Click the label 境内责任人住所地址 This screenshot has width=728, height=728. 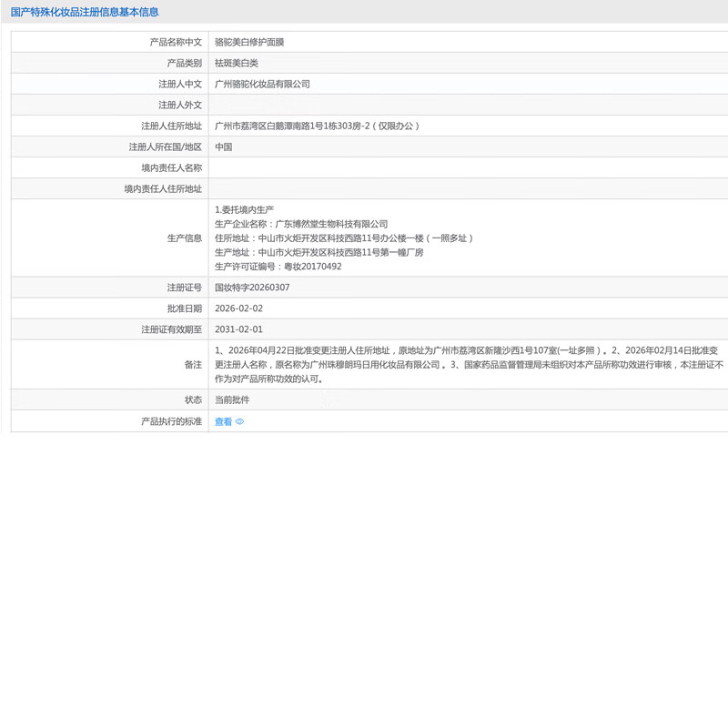click(x=163, y=189)
